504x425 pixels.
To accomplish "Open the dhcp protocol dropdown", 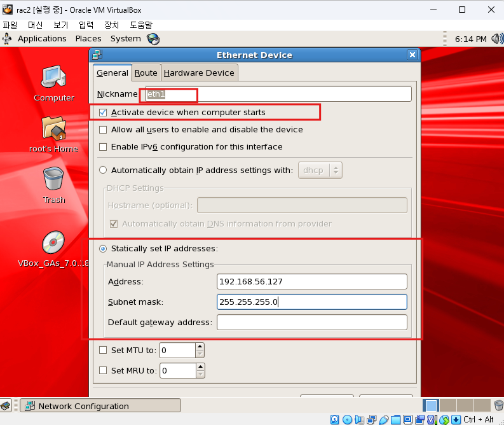I will coord(320,171).
